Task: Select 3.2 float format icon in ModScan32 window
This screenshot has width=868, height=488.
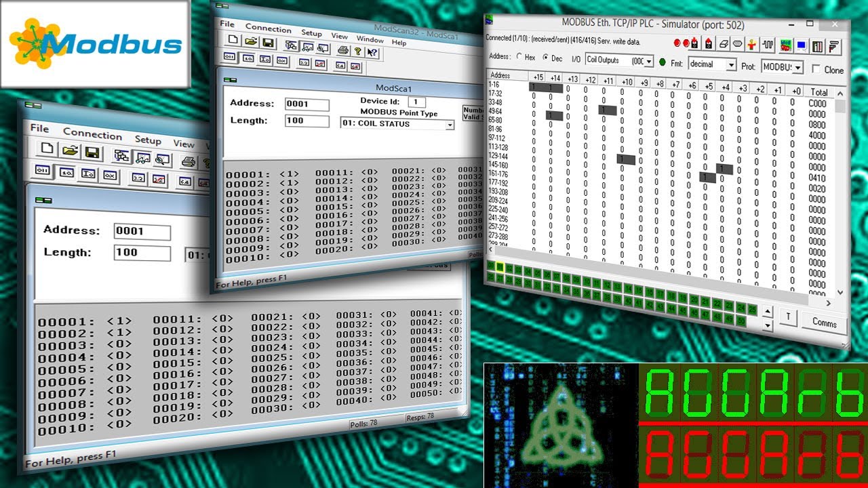Action: [x=304, y=63]
